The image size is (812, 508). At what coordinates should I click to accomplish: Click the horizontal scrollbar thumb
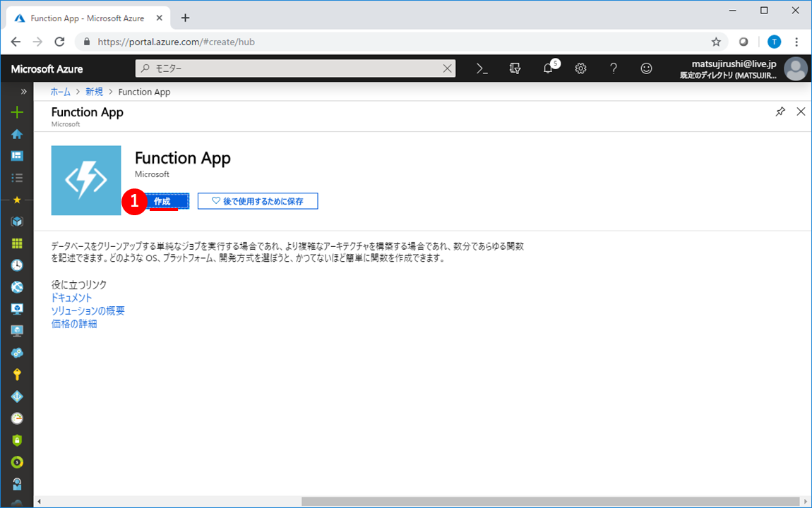point(551,501)
